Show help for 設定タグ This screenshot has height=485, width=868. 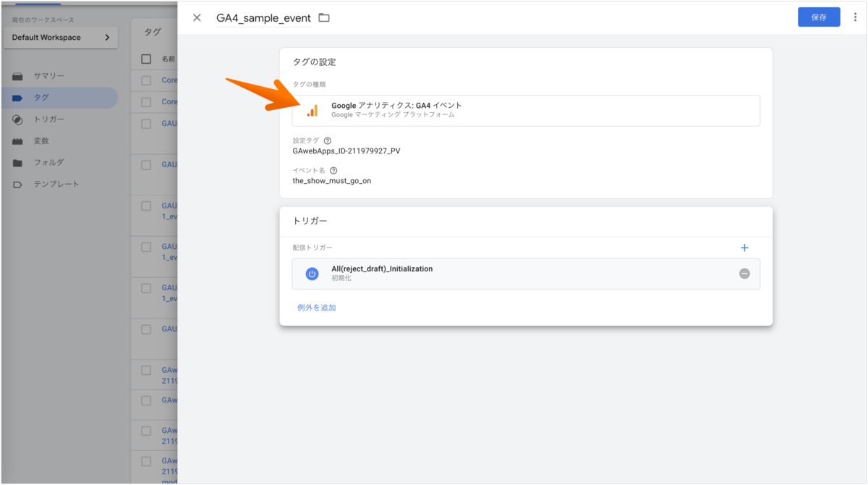[x=328, y=140]
